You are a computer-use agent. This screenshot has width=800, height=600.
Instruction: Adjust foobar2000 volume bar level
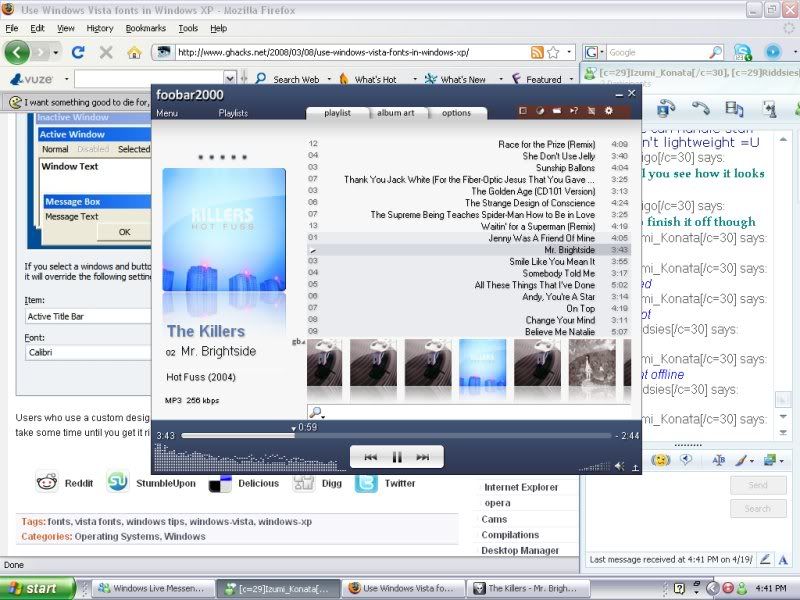point(594,466)
